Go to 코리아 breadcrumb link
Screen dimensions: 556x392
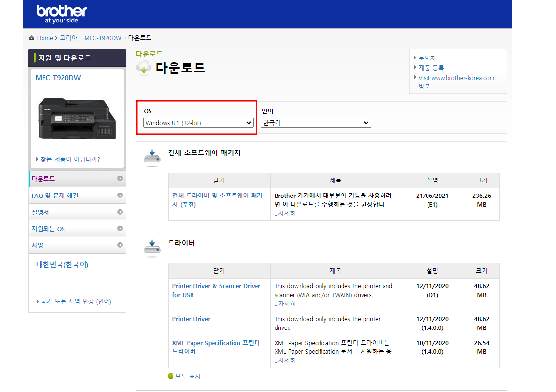click(68, 38)
